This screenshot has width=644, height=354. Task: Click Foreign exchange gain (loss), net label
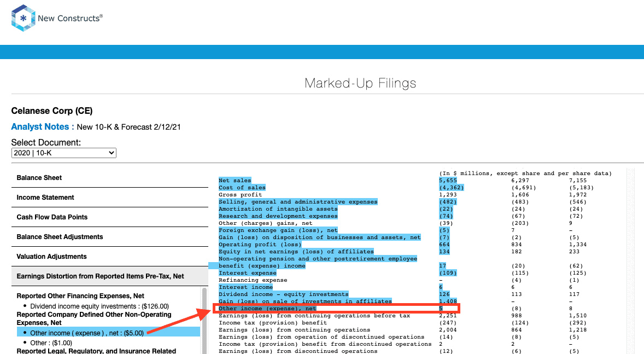278,230
